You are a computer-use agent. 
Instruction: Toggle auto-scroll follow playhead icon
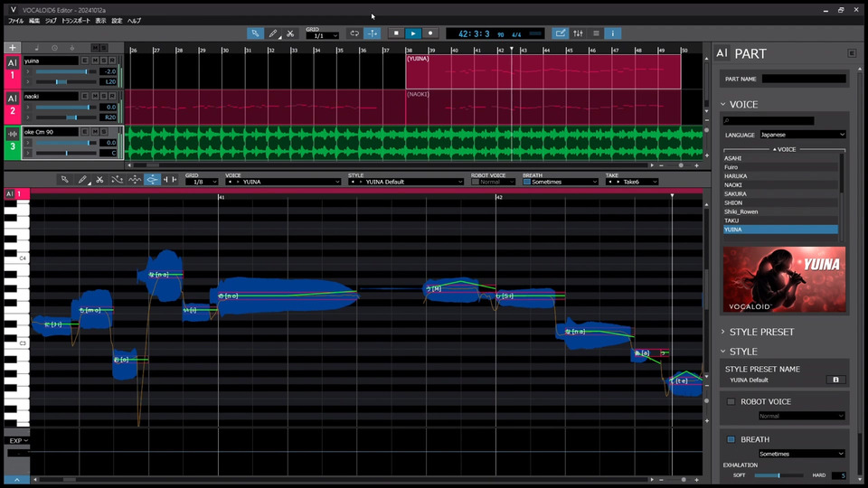[372, 33]
